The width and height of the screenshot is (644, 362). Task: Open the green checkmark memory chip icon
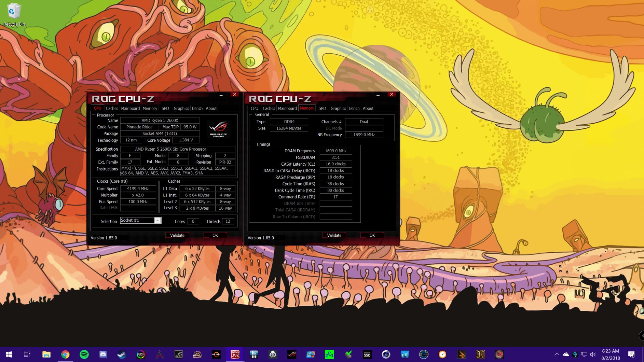tap(348, 354)
